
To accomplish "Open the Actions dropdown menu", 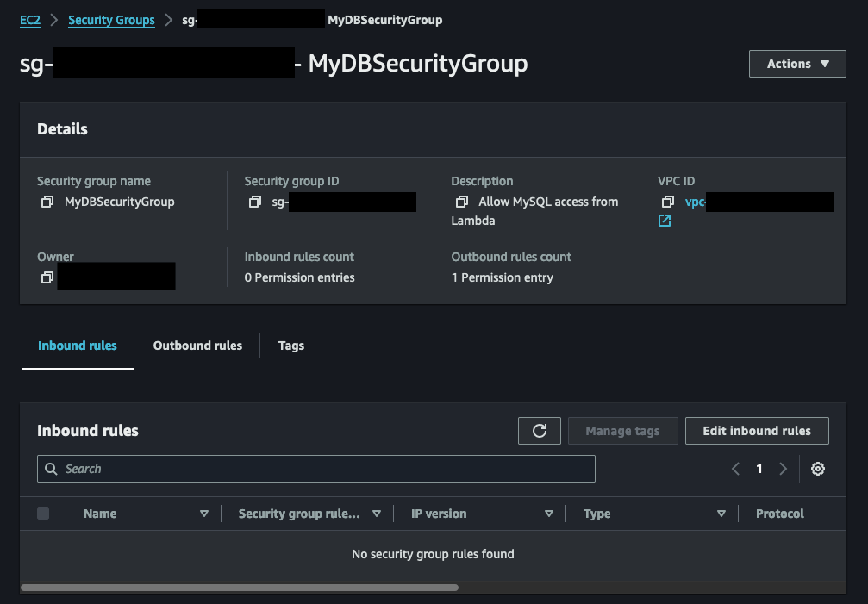I will [x=796, y=63].
